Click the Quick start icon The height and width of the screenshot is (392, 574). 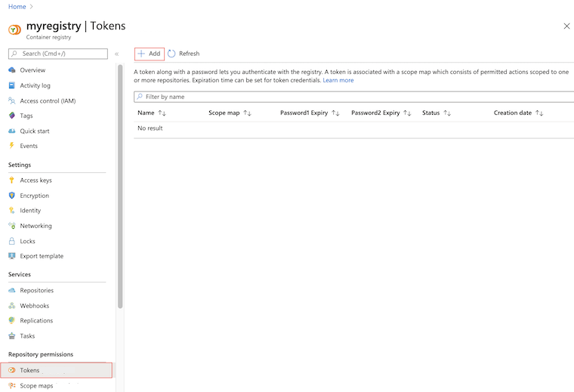[x=12, y=131]
